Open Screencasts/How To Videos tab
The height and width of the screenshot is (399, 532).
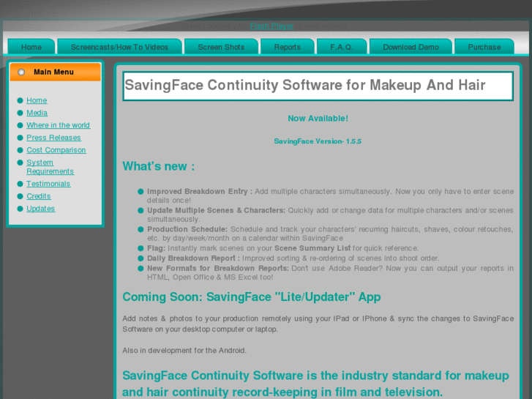[x=119, y=47]
